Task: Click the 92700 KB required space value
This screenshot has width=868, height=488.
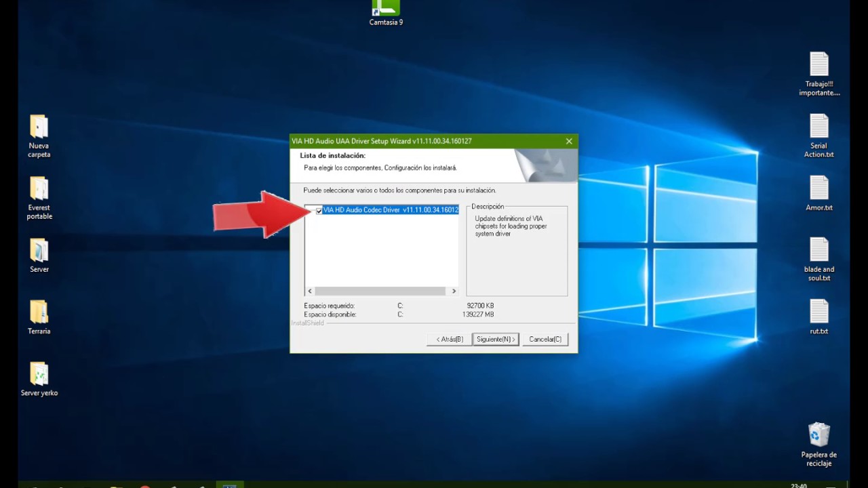Action: pyautogui.click(x=480, y=306)
